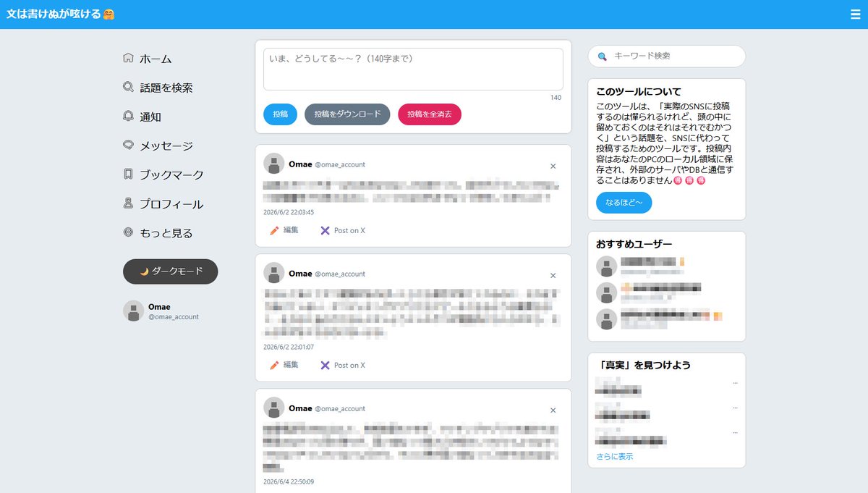868x493 pixels.
Task: Click the X logo icon on 22:01:07 post
Action: coord(325,365)
